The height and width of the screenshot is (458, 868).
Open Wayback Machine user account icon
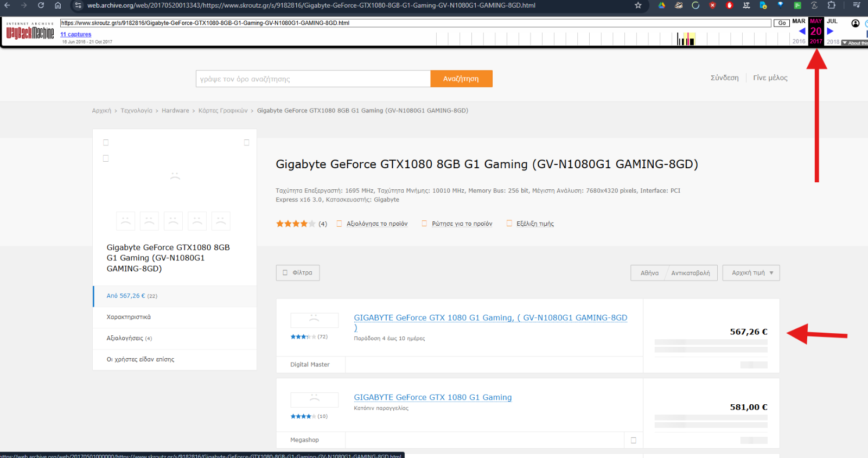click(x=856, y=23)
